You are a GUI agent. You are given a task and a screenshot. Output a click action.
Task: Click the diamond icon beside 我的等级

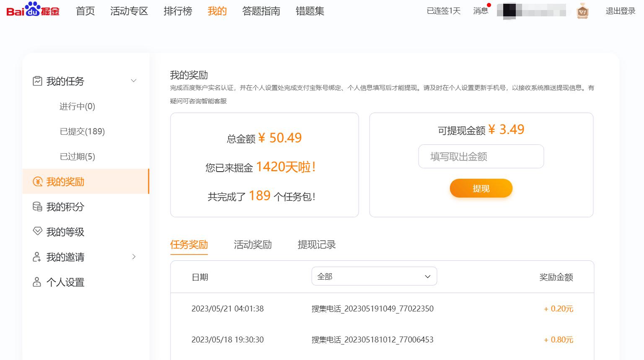(x=37, y=232)
